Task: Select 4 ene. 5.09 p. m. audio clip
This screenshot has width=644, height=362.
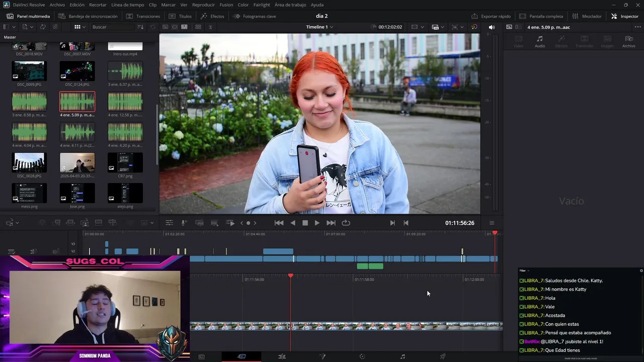Action: tap(77, 102)
